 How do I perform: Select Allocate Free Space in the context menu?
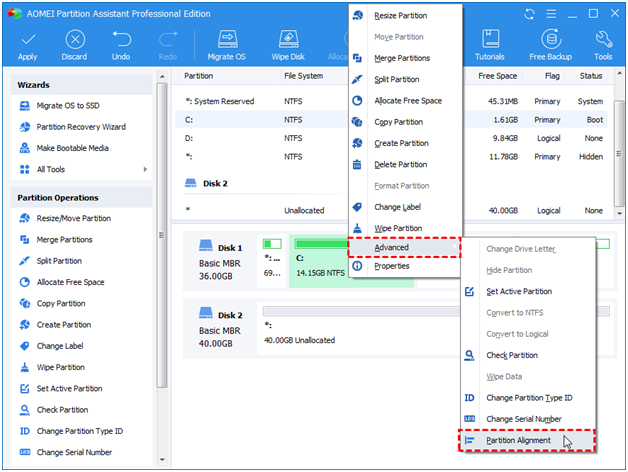[405, 101]
